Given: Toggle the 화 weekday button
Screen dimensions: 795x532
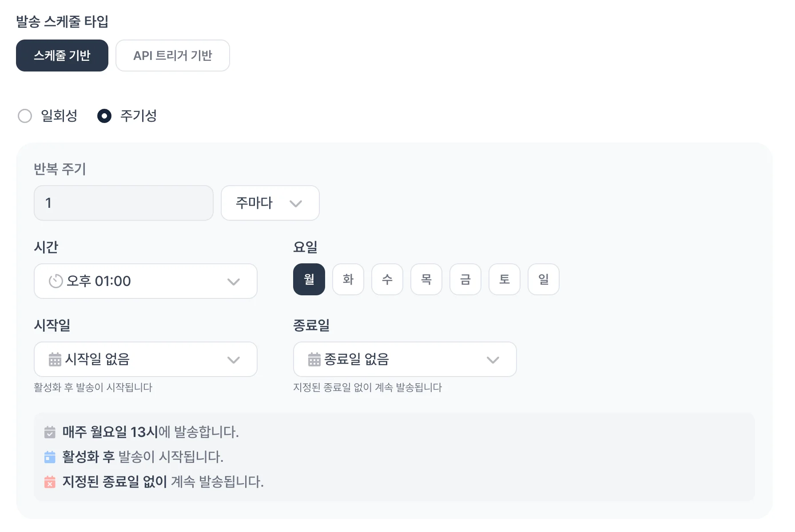Looking at the screenshot, I should click(348, 279).
